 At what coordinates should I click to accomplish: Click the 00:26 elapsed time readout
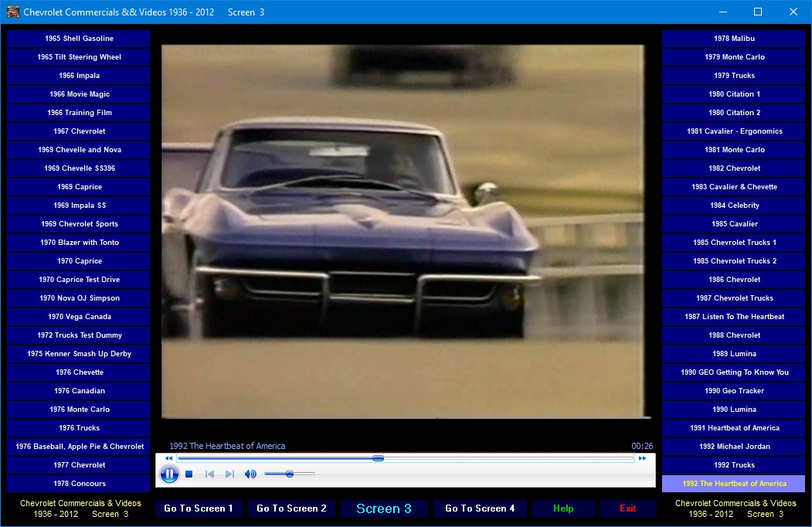pos(642,446)
